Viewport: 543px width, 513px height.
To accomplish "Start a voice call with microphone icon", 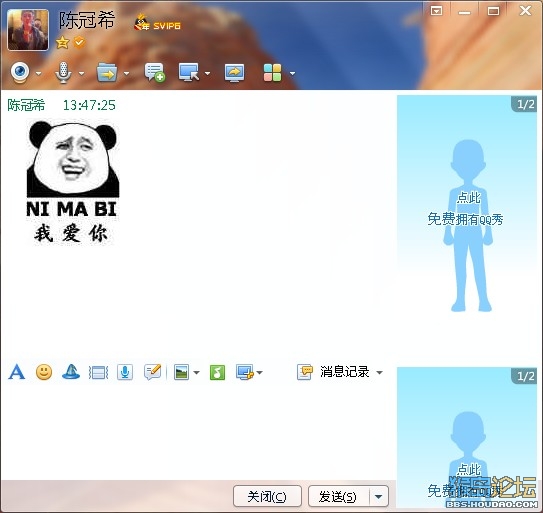I will (63, 72).
